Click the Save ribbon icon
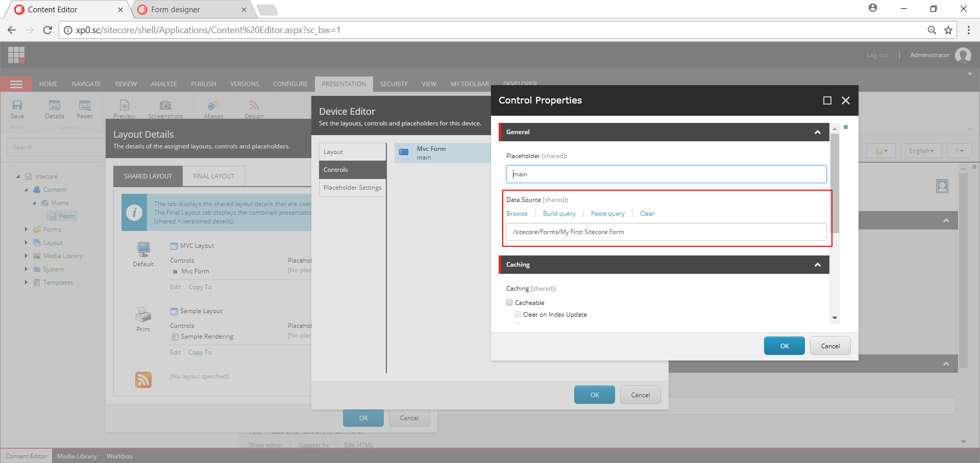980x463 pixels. [x=17, y=105]
